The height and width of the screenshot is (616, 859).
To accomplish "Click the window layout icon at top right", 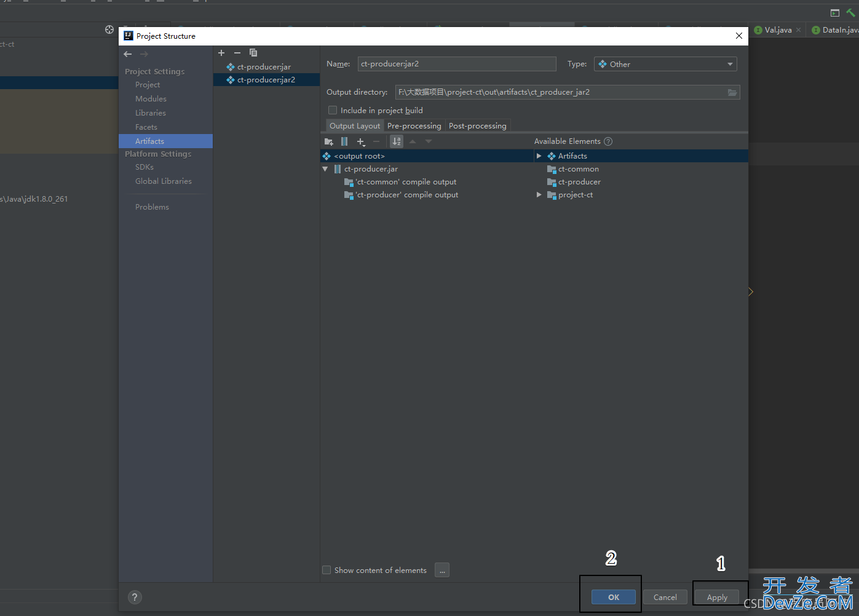I will (x=835, y=13).
